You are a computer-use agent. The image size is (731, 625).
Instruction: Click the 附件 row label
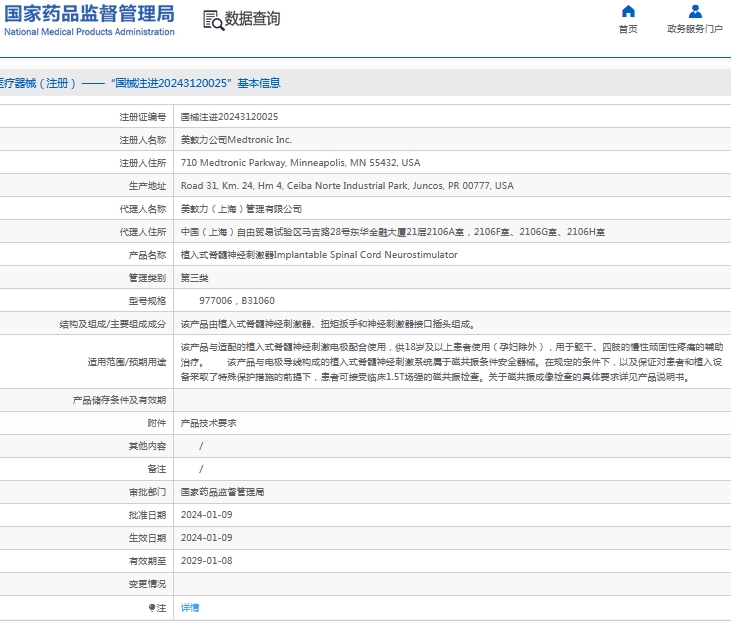pyautogui.click(x=157, y=423)
